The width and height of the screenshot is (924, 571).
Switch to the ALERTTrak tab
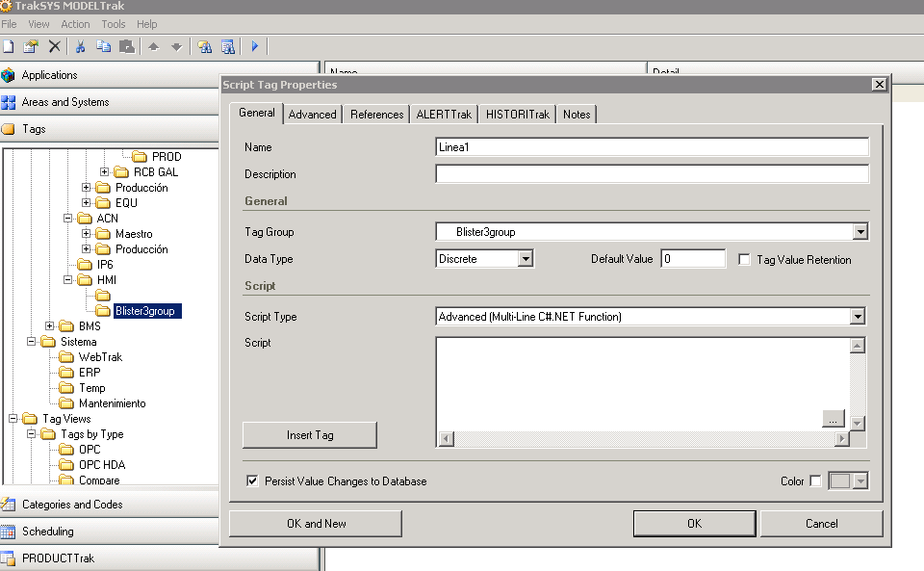coord(444,115)
